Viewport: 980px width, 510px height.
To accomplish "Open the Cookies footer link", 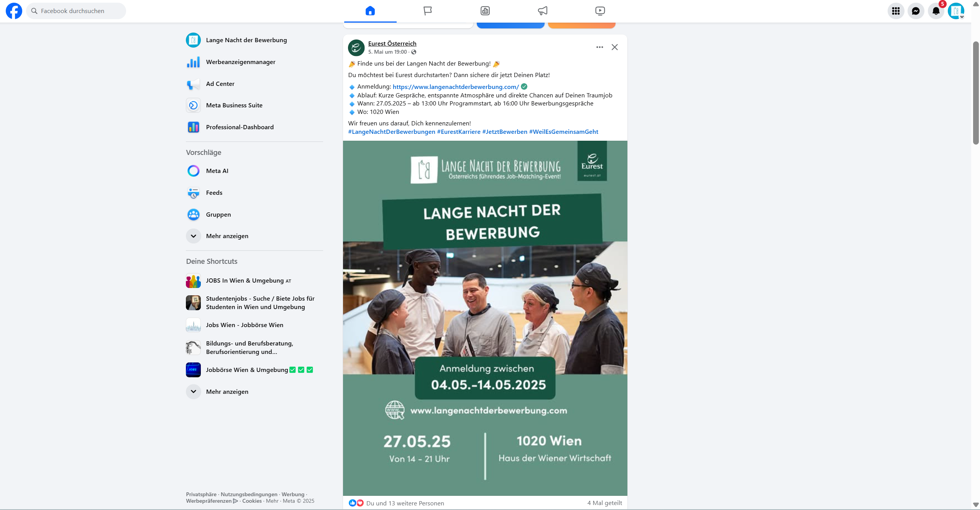I will 252,501.
